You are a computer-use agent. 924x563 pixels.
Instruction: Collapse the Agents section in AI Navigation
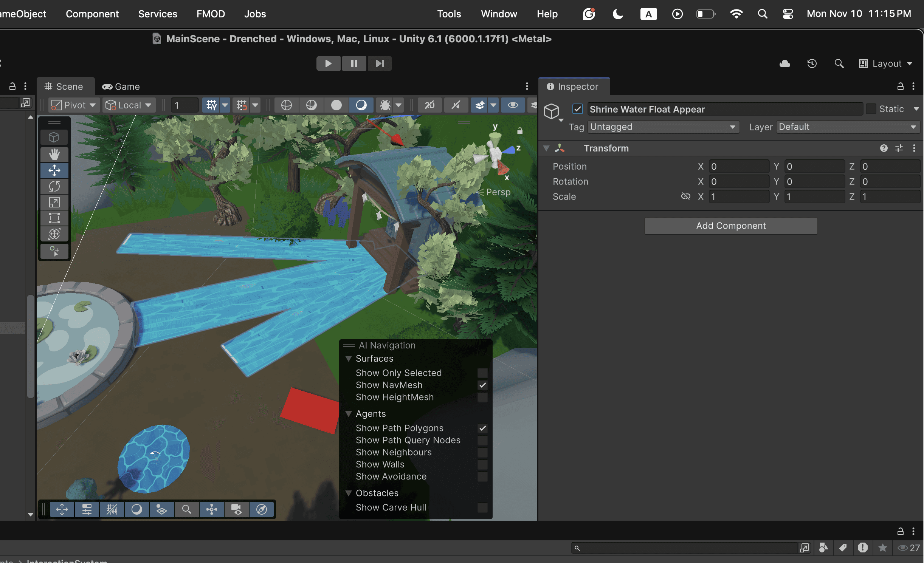pos(349,414)
